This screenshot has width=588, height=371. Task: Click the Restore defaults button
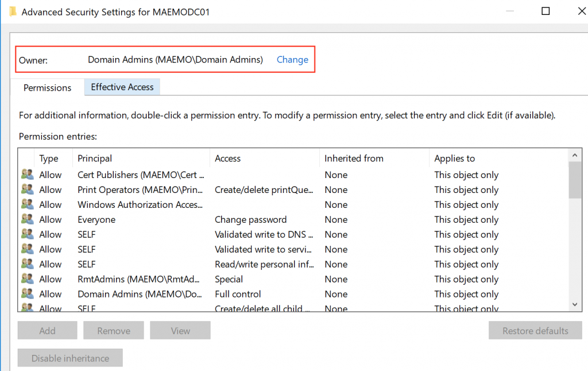click(535, 331)
